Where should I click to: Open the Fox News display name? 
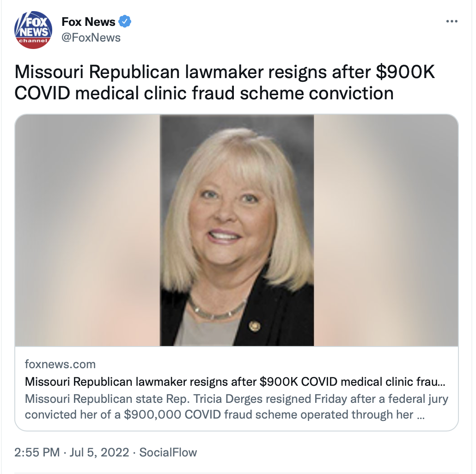[x=88, y=22]
